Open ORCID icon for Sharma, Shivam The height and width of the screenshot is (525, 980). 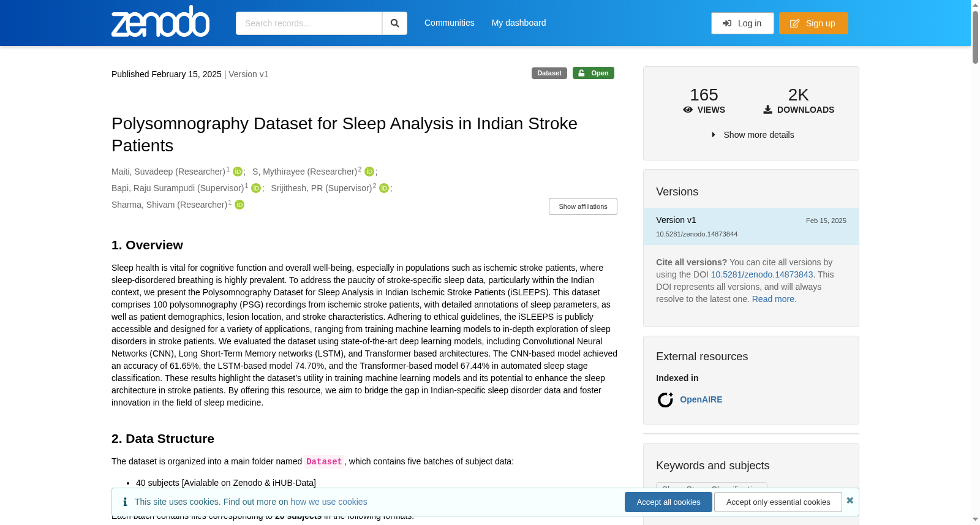pyautogui.click(x=239, y=205)
